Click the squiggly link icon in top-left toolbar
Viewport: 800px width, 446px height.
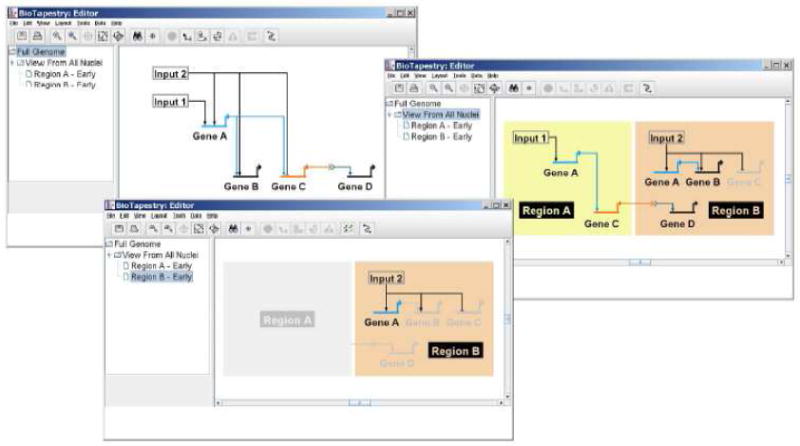tap(270, 34)
